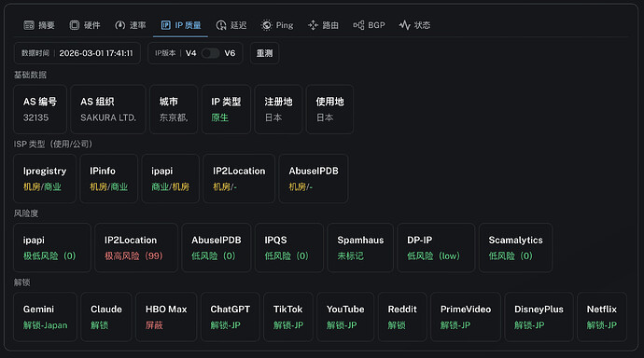This screenshot has width=644, height=358.
Task: Click the AbuseIPDB 机房/- card
Action: point(314,179)
